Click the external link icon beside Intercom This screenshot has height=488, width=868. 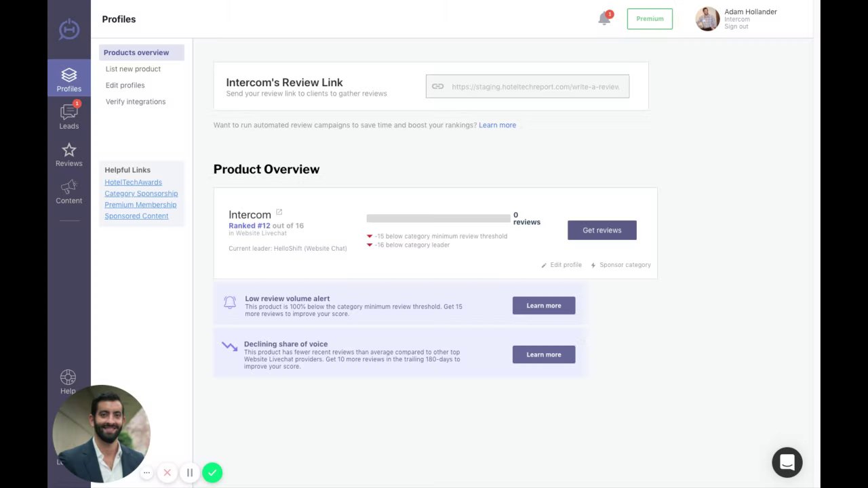click(x=279, y=213)
